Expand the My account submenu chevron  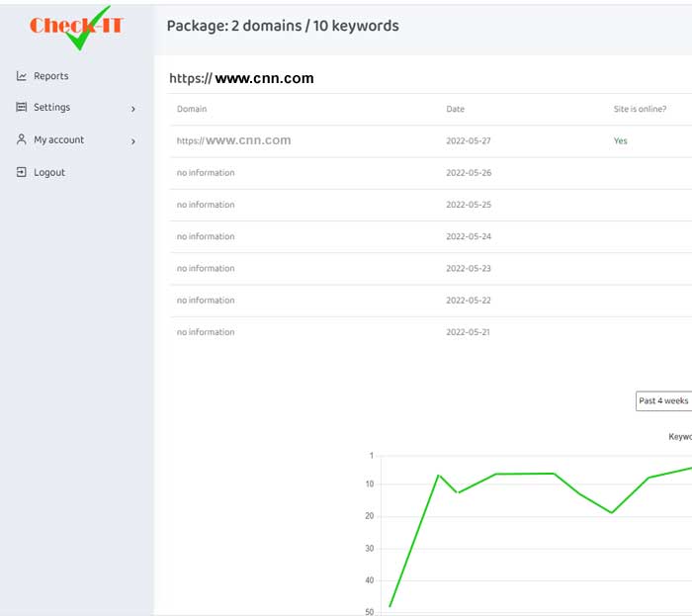[132, 141]
